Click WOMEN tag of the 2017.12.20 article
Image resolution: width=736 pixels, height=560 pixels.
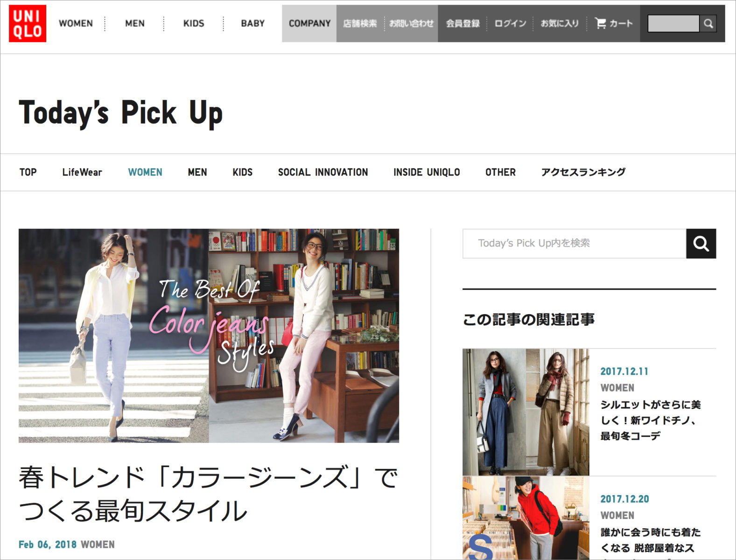click(617, 515)
